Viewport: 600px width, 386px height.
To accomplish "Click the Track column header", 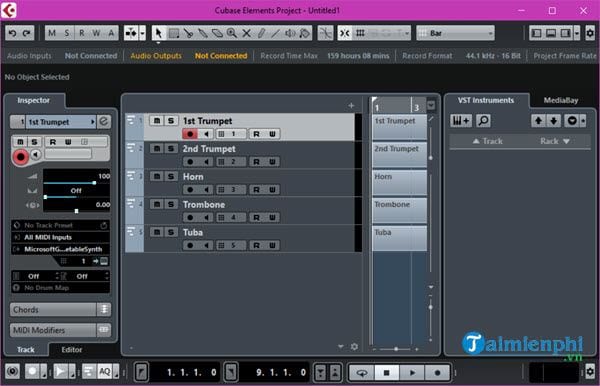I will pyautogui.click(x=488, y=141).
